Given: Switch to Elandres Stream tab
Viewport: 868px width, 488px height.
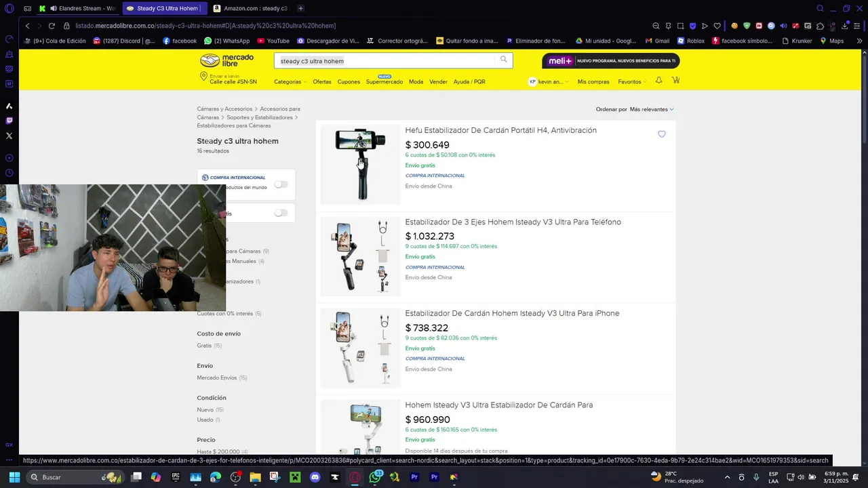Looking at the screenshot, I should point(78,8).
